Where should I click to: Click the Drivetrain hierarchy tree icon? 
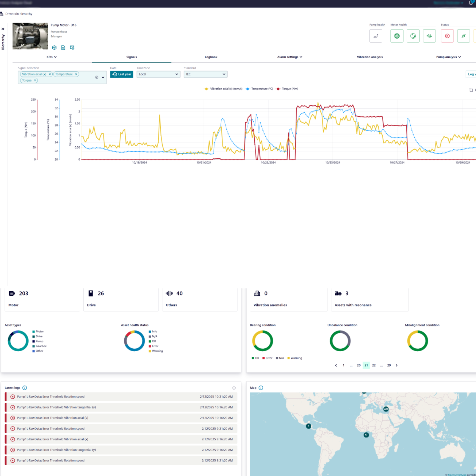pos(2,14)
